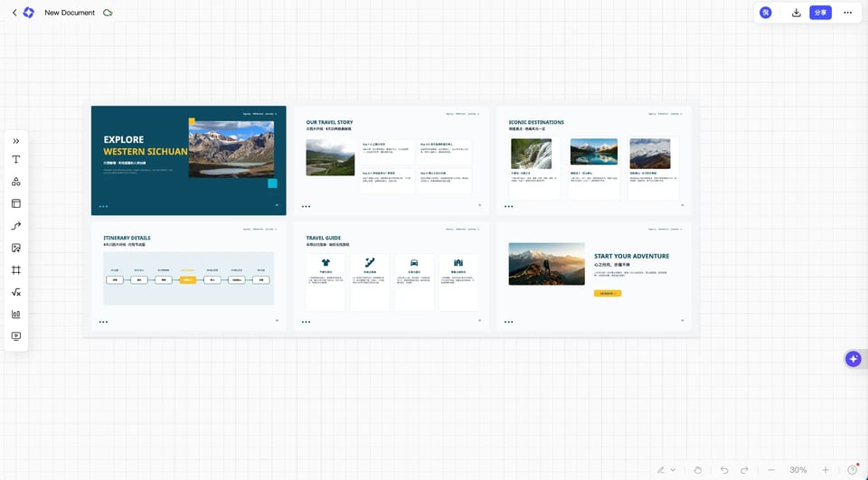Zoom in with the plus button

[826, 470]
